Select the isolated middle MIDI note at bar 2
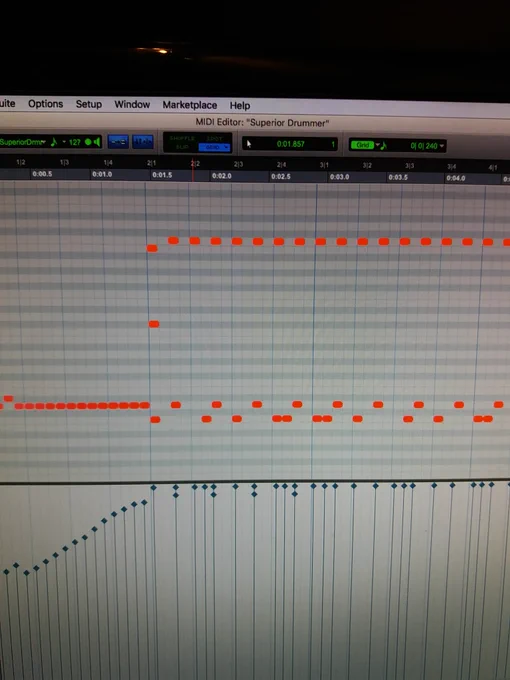Viewport: 510px width, 680px height. coord(154,324)
